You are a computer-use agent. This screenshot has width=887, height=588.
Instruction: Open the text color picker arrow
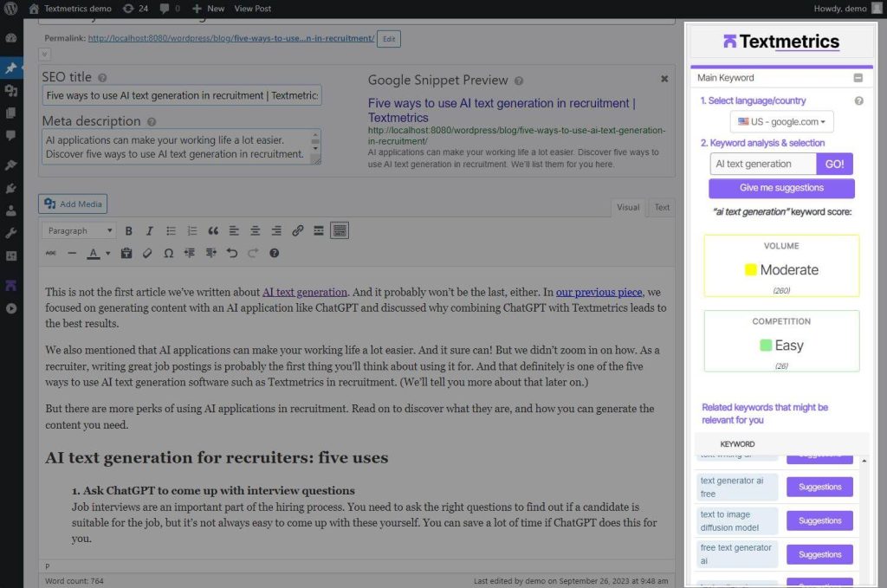[x=107, y=254]
